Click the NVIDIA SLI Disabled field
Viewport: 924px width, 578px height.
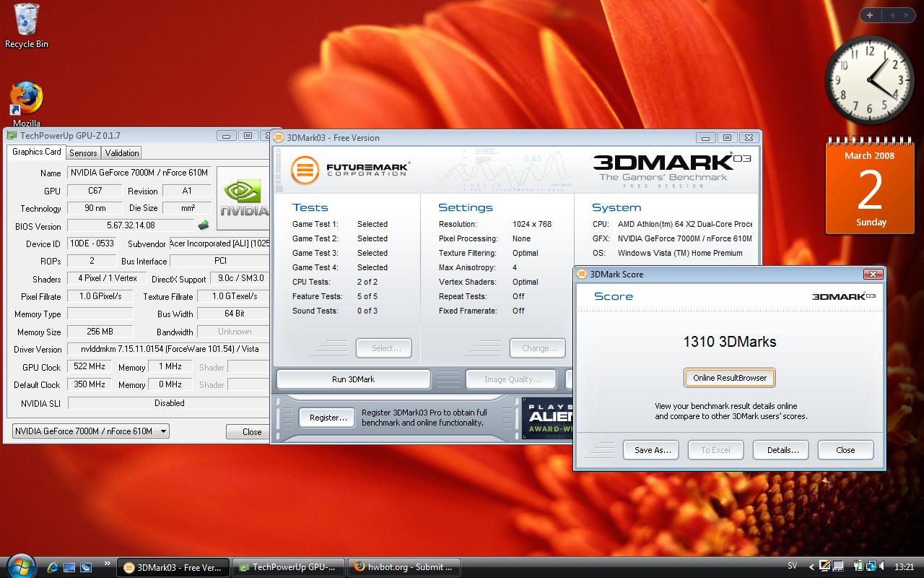[x=169, y=403]
